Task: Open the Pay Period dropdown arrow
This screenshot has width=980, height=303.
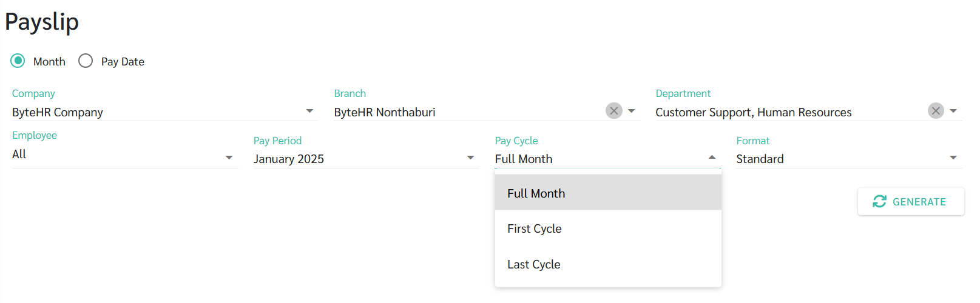Action: click(x=470, y=158)
